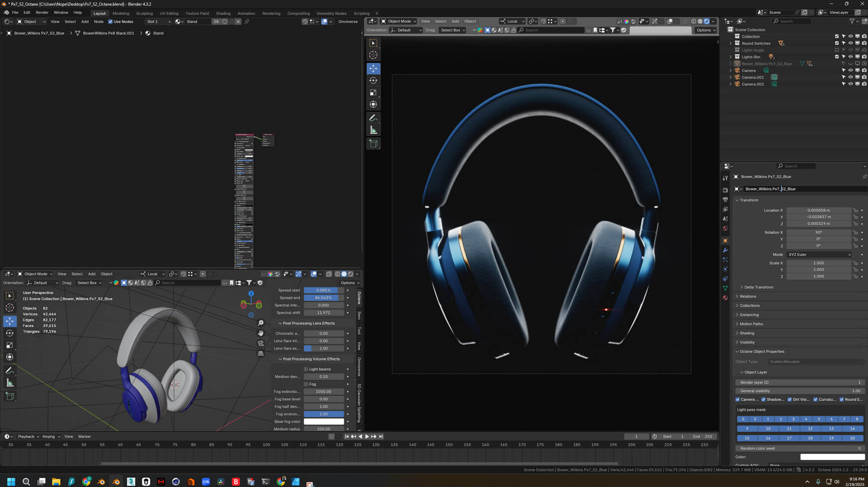868x487 pixels.
Task: Select the Measure tool in render viewport
Action: pos(373,130)
